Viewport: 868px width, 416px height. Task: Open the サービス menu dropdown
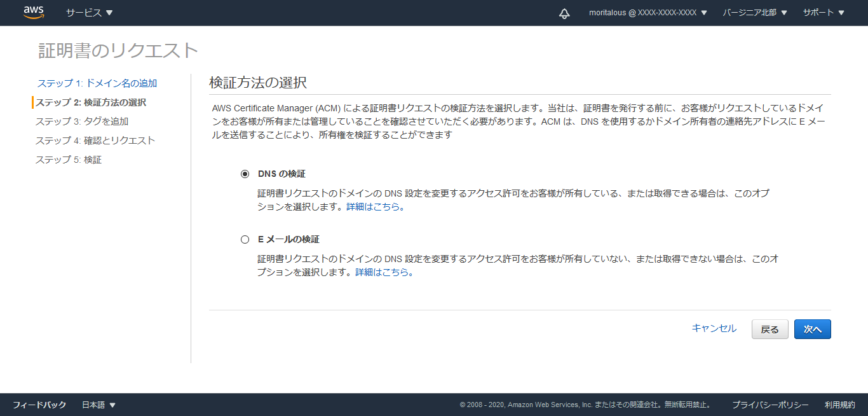pos(89,13)
